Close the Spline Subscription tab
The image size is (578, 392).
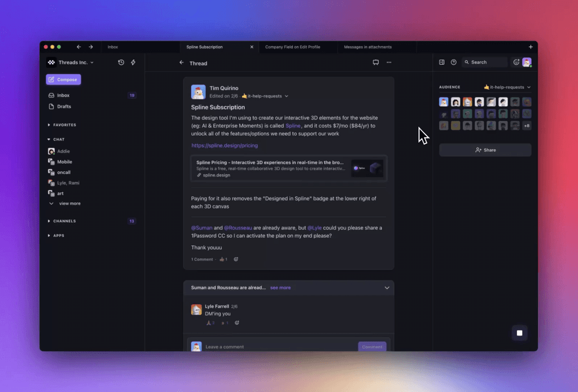[x=252, y=47]
